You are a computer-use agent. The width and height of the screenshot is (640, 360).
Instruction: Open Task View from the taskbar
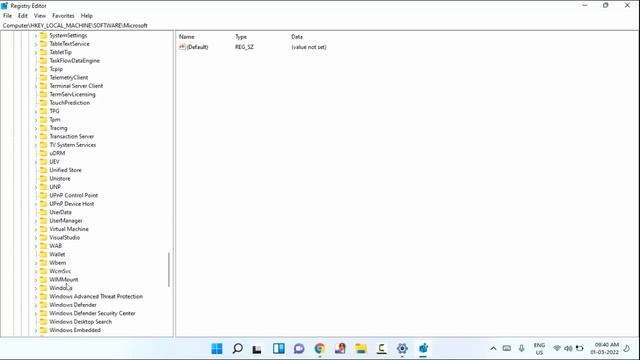click(x=257, y=348)
